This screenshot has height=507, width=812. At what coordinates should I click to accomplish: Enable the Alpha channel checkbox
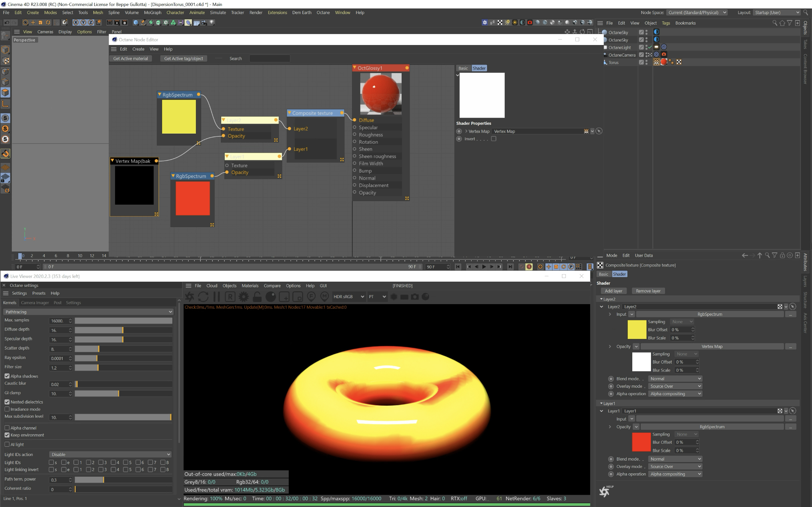7,428
